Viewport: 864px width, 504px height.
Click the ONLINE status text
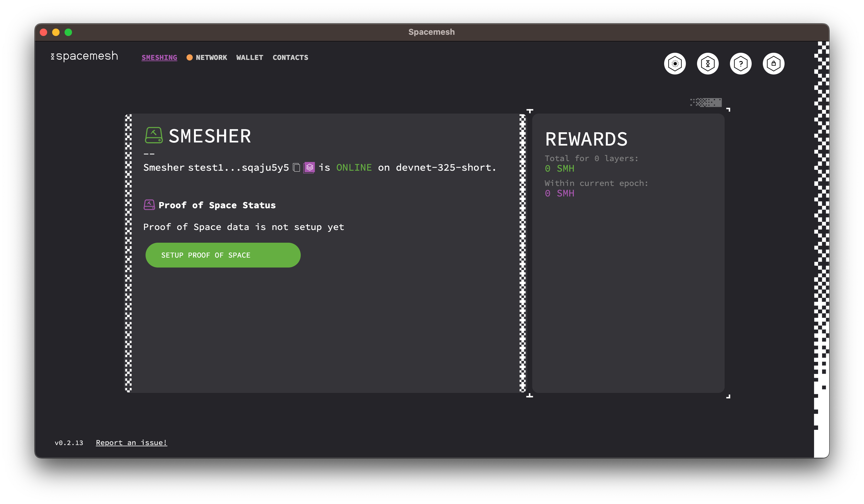point(354,167)
